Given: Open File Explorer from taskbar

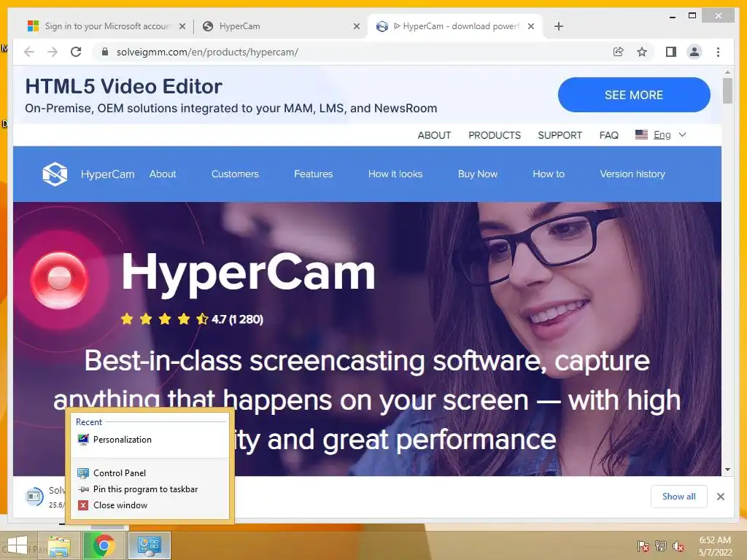Looking at the screenshot, I should tap(58, 545).
